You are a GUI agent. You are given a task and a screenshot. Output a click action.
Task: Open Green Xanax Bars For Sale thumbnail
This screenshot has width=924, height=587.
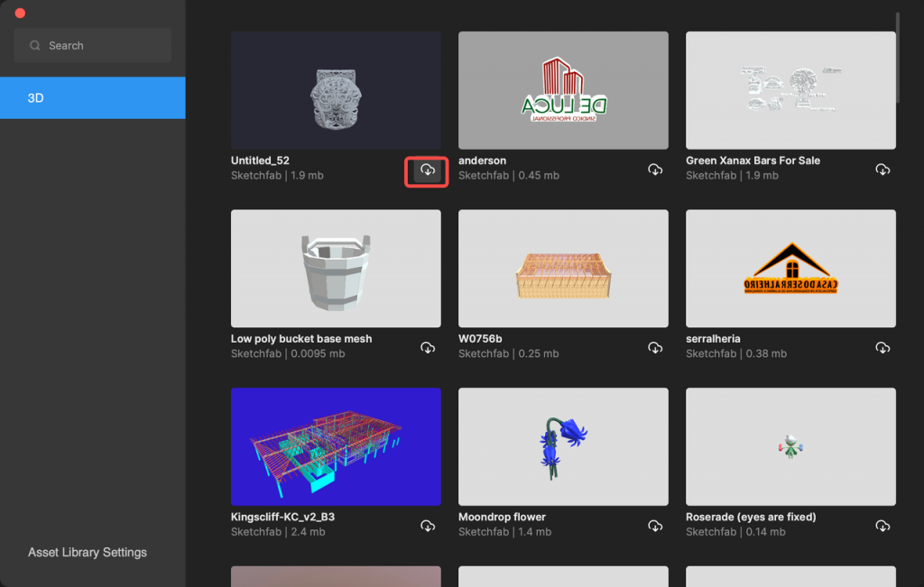pyautogui.click(x=790, y=90)
